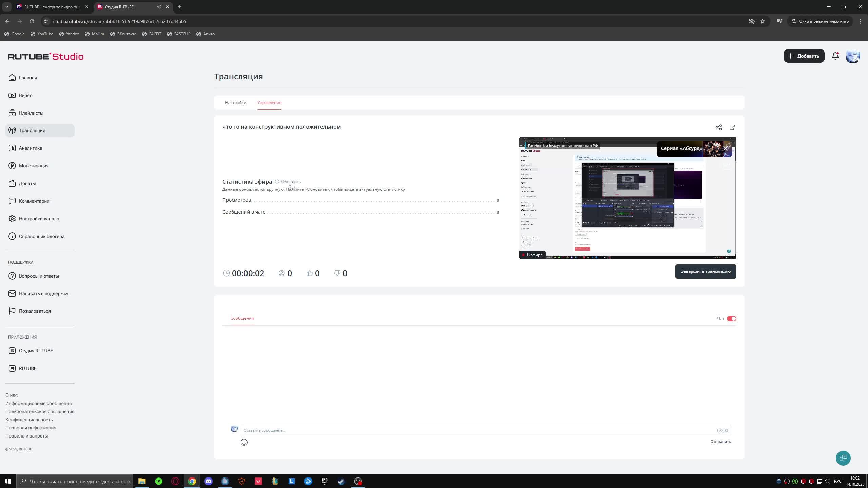The height and width of the screenshot is (488, 868).
Task: Open the emoji picker in chat
Action: [x=244, y=442]
